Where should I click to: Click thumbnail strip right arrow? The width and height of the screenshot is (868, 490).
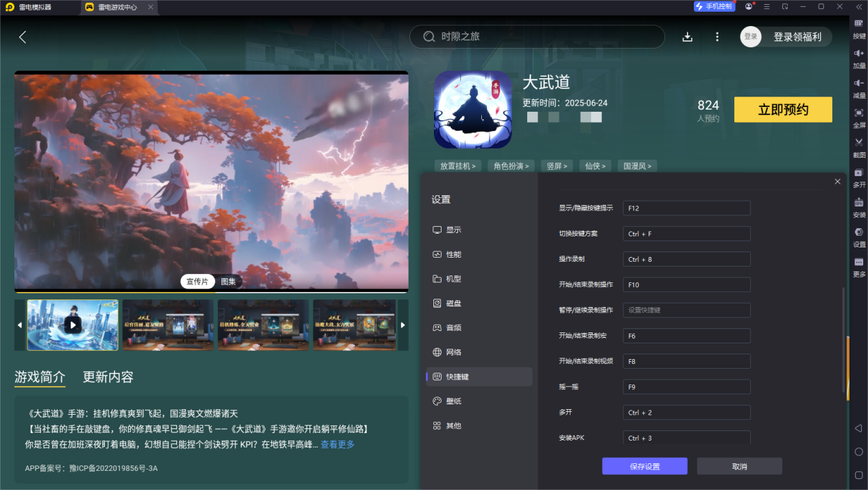(403, 325)
